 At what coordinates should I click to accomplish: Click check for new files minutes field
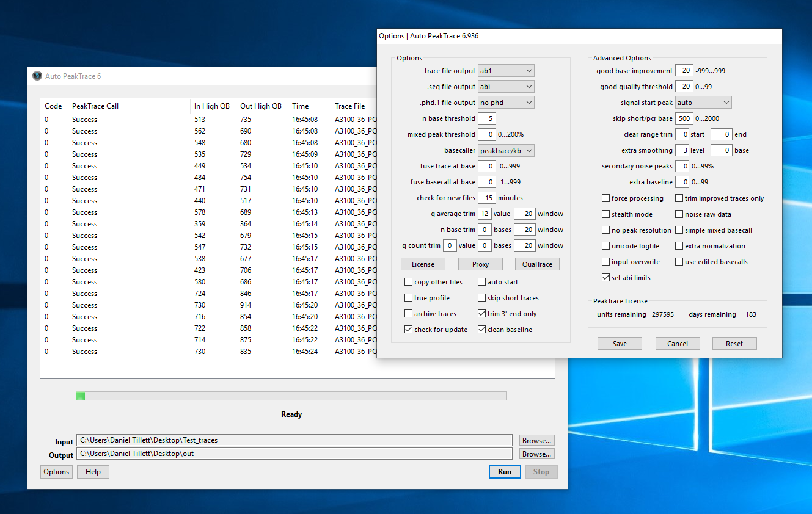click(486, 198)
